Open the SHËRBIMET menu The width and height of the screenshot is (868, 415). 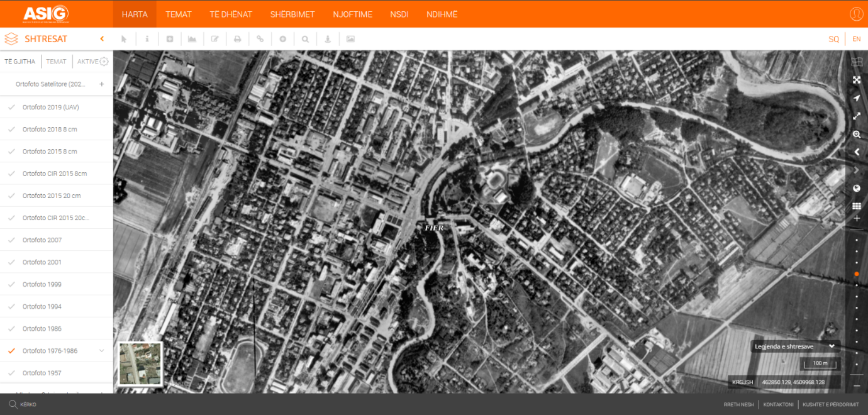292,14
